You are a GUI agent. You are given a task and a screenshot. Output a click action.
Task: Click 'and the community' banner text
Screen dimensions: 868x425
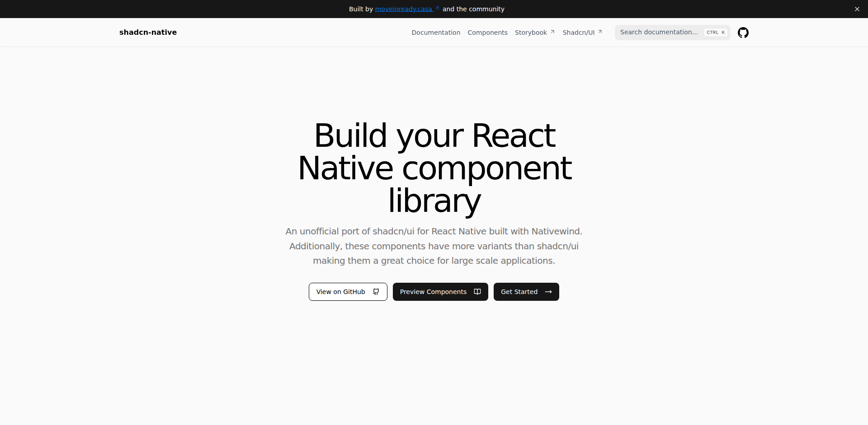coord(473,9)
